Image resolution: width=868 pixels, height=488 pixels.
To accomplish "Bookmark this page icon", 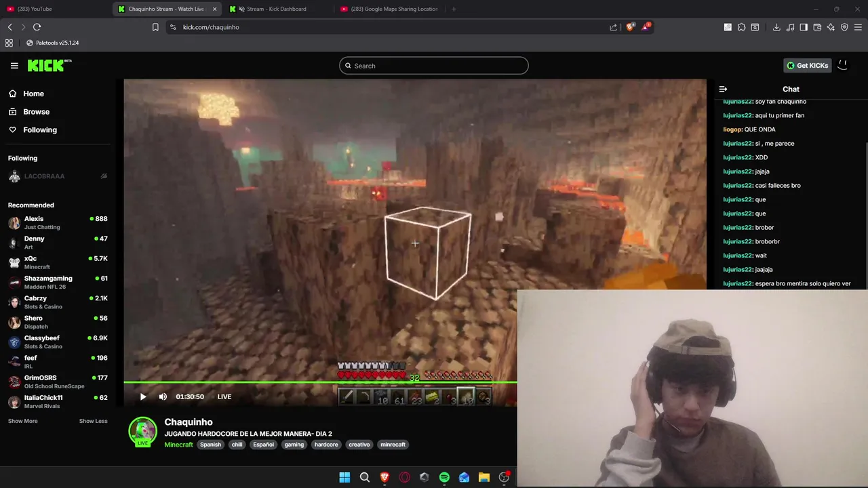I will tap(155, 27).
